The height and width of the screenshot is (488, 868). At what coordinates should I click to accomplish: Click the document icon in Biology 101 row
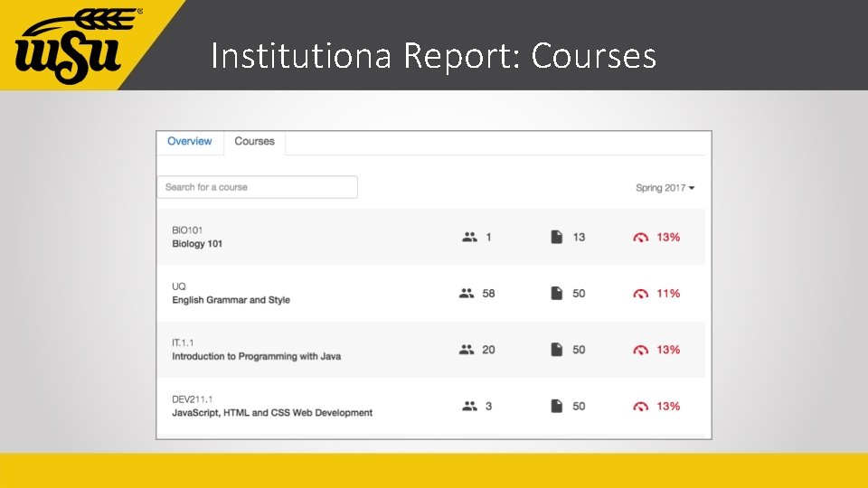(x=557, y=237)
